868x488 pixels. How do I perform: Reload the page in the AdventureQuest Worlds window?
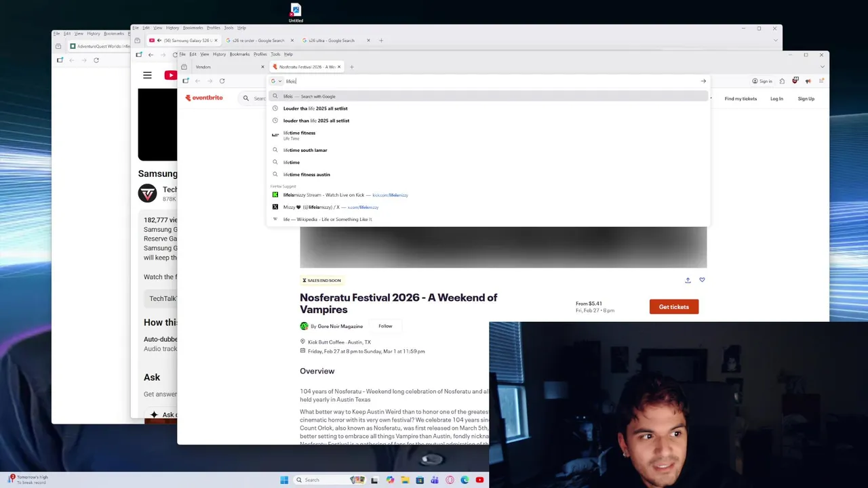96,60
